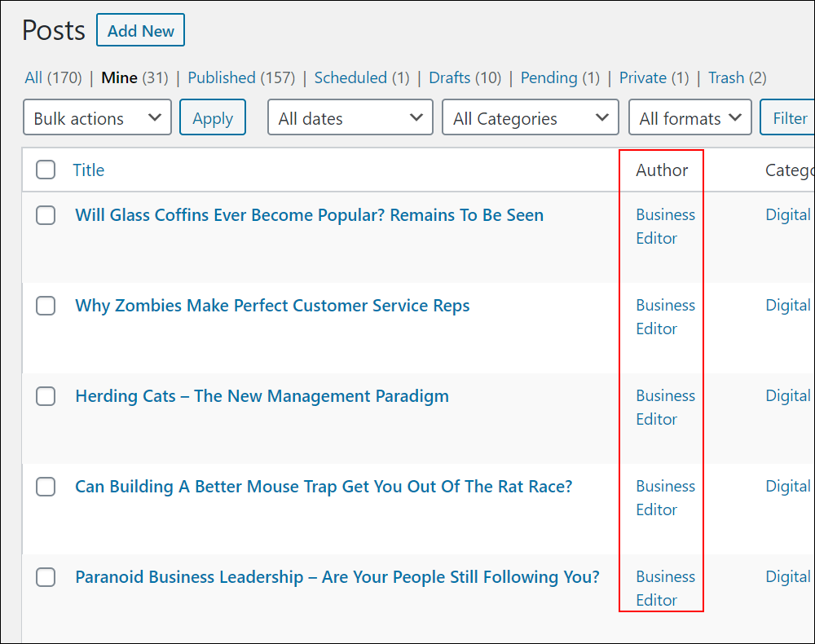Open 'Herding Cats – The New Management Paradigm'
The image size is (815, 644).
click(262, 396)
